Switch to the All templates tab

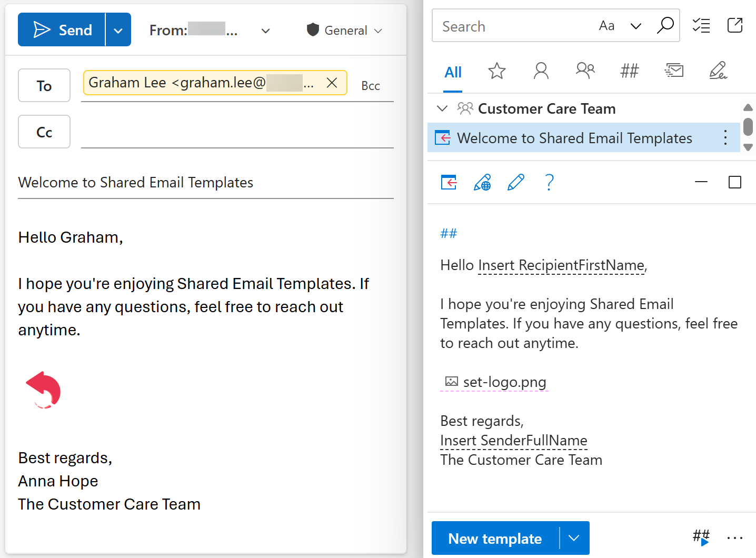coord(453,72)
